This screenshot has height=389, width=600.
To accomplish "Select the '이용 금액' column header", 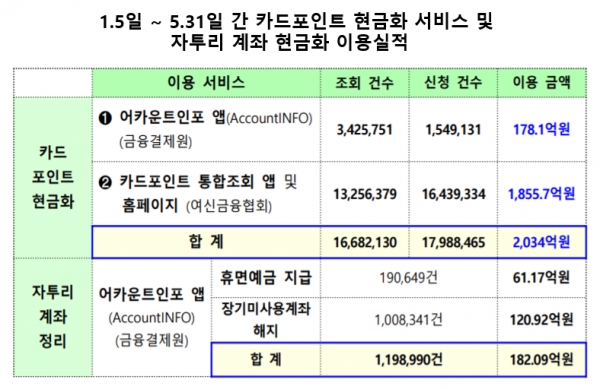I will click(541, 83).
